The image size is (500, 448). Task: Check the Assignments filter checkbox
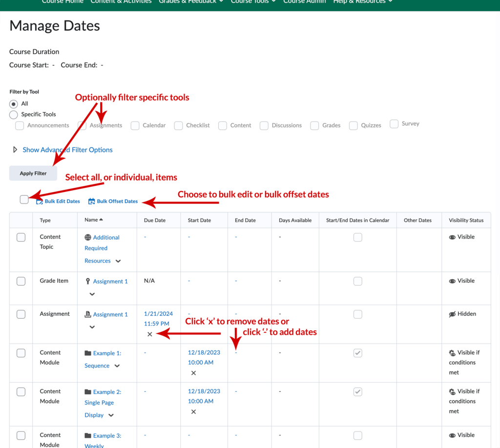pos(82,125)
